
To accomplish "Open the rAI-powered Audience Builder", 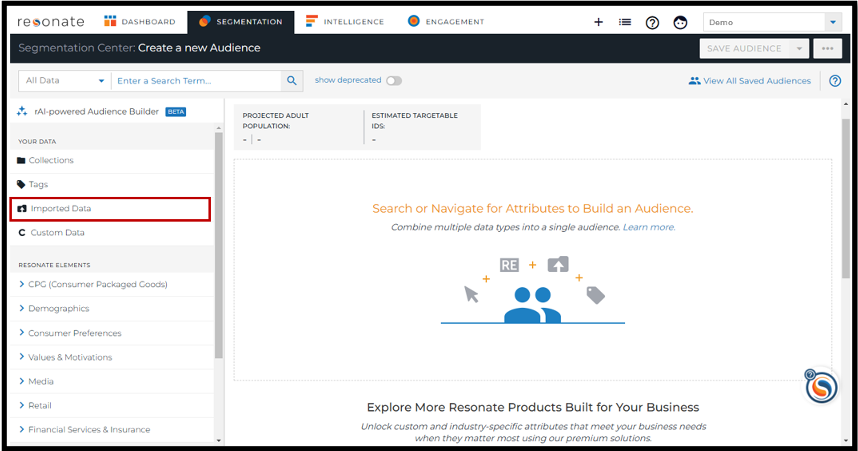I will [x=96, y=112].
